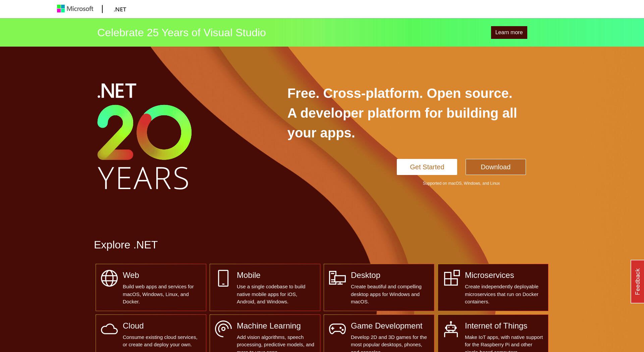Screen dimensions: 644x352
Task: Click 'Consume existing cloud services' description
Action: coord(160,341)
